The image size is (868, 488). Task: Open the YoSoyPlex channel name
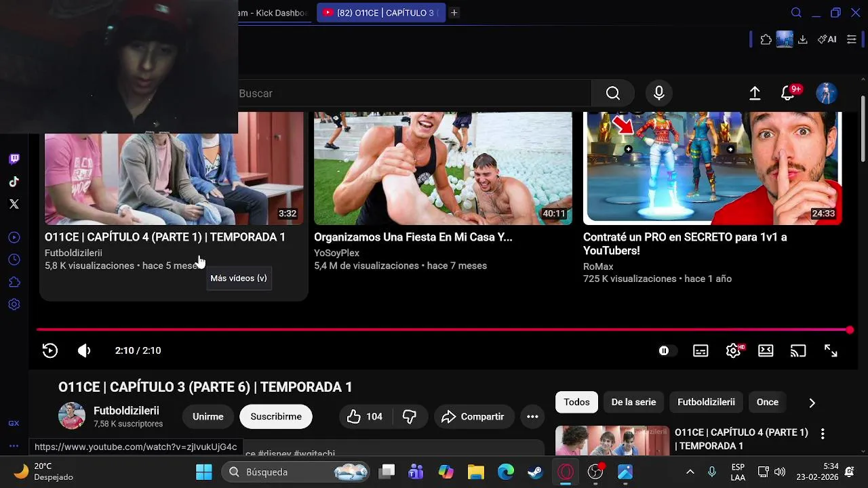point(336,253)
